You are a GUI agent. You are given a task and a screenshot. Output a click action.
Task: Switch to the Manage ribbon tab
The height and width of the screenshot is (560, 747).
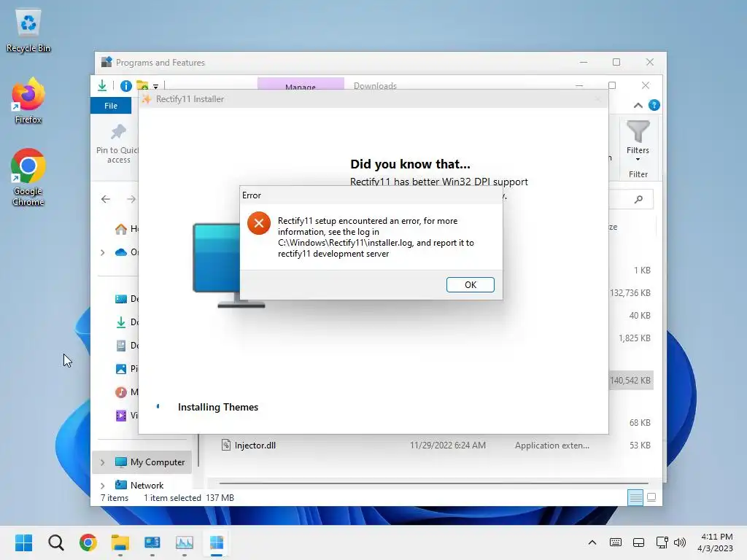coord(301,85)
